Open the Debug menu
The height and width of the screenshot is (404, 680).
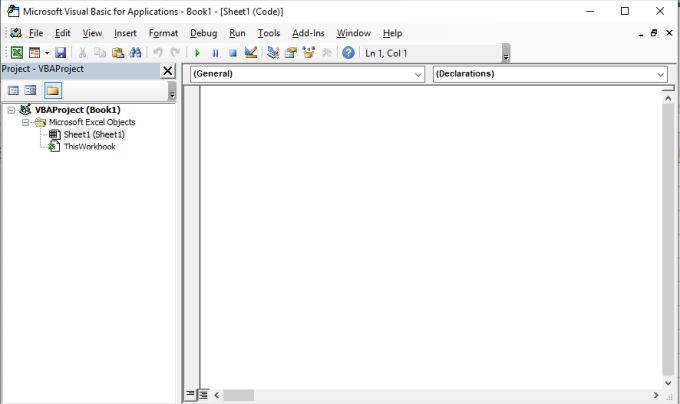pyautogui.click(x=203, y=33)
